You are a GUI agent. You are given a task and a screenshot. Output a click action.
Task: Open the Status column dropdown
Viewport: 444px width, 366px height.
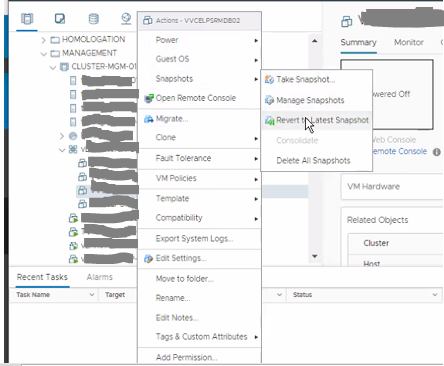[x=435, y=295]
